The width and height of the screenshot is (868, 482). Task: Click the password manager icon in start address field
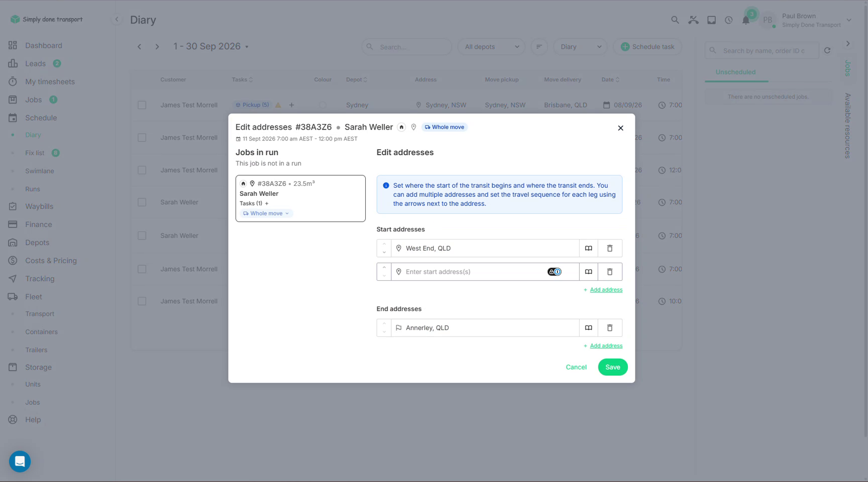click(555, 272)
